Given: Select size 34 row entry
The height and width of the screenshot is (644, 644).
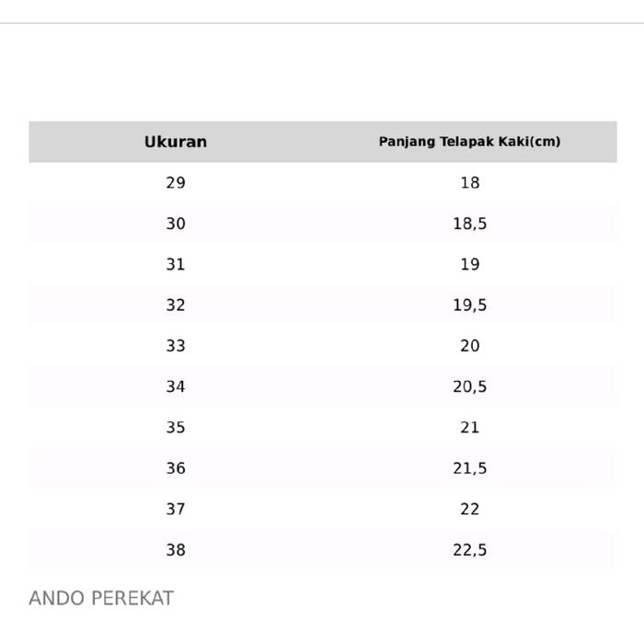Looking at the screenshot, I should (x=176, y=386).
